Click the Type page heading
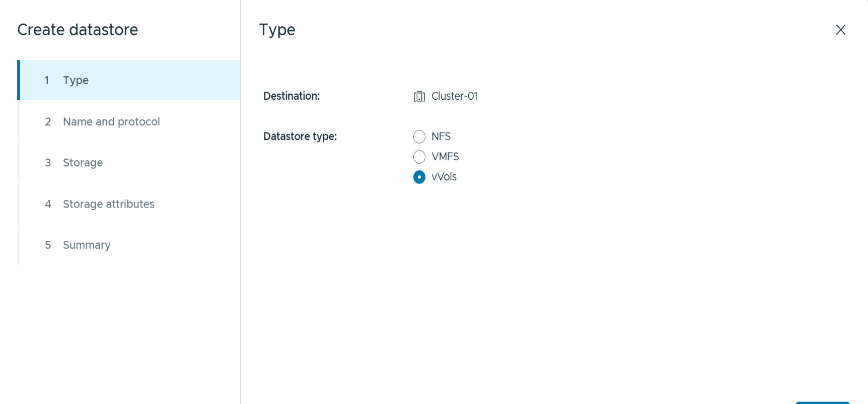 click(277, 30)
